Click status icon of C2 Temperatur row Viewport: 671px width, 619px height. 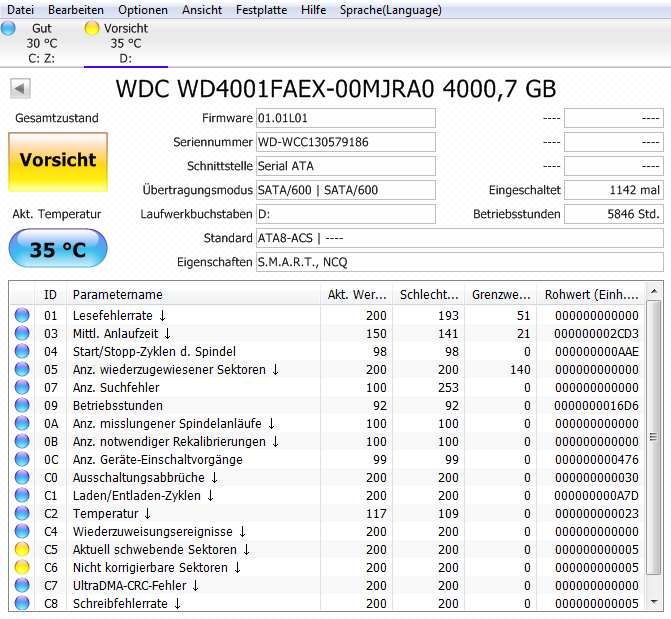tap(22, 513)
